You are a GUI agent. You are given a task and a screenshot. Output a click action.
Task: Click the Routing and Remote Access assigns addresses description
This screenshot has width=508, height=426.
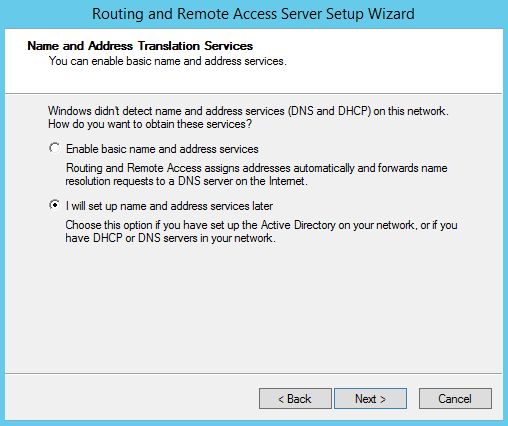257,168
